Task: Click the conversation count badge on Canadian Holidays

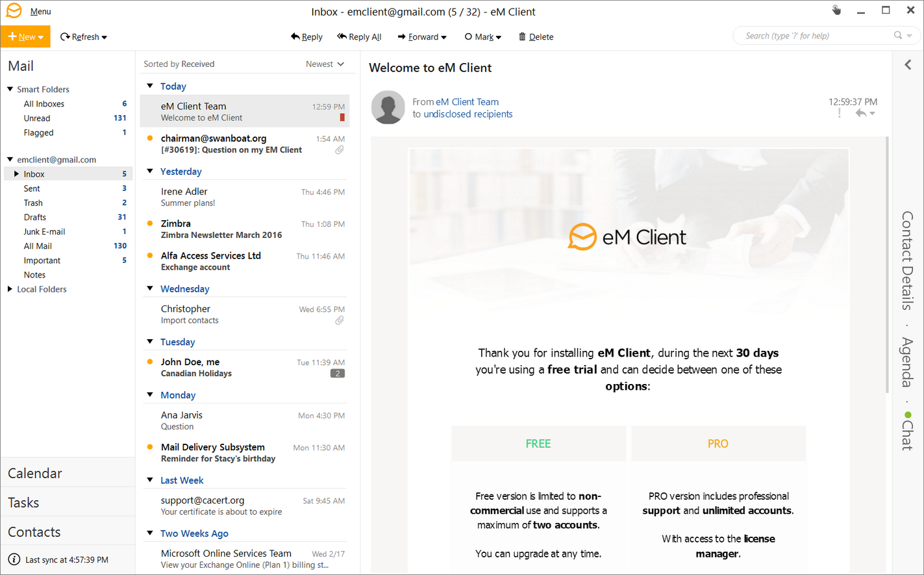Action: click(x=338, y=374)
